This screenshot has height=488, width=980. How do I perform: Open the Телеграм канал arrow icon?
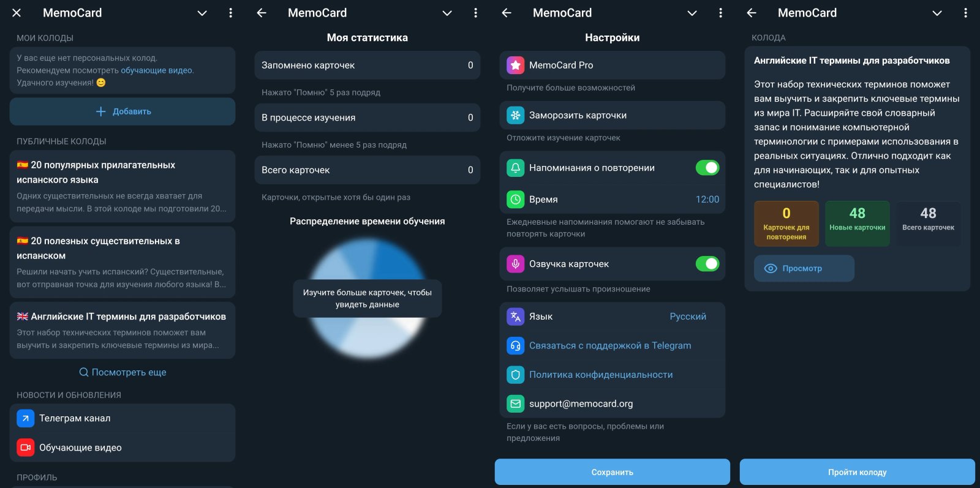pyautogui.click(x=24, y=418)
